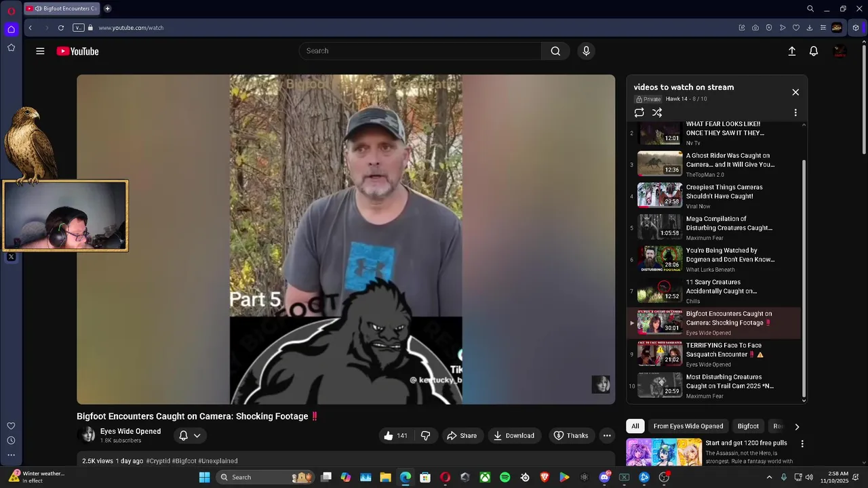Open Xbox app from the taskbar
Viewport: 868px width, 488px height.
point(485,477)
